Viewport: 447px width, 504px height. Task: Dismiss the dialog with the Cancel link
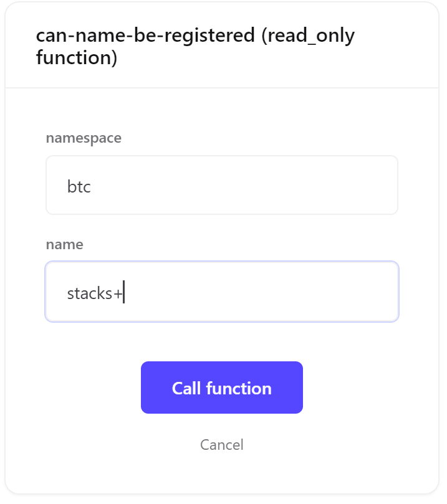pyautogui.click(x=221, y=445)
